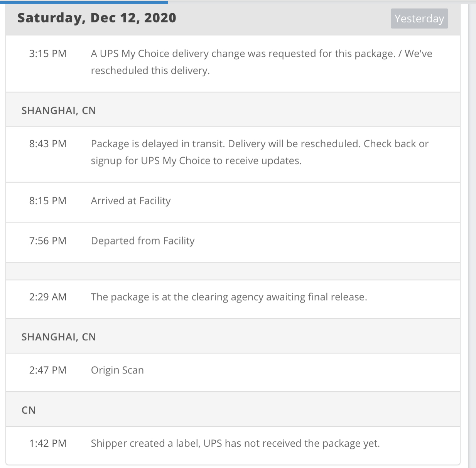This screenshot has width=476, height=468.
Task: Select the package delayed in transit message
Action: 260,152
